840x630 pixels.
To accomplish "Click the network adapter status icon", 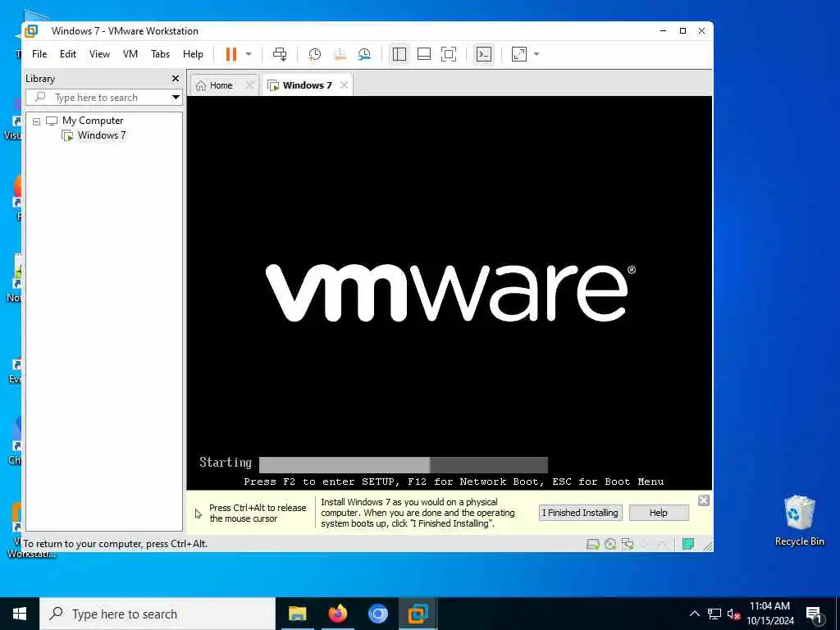I will tap(628, 545).
